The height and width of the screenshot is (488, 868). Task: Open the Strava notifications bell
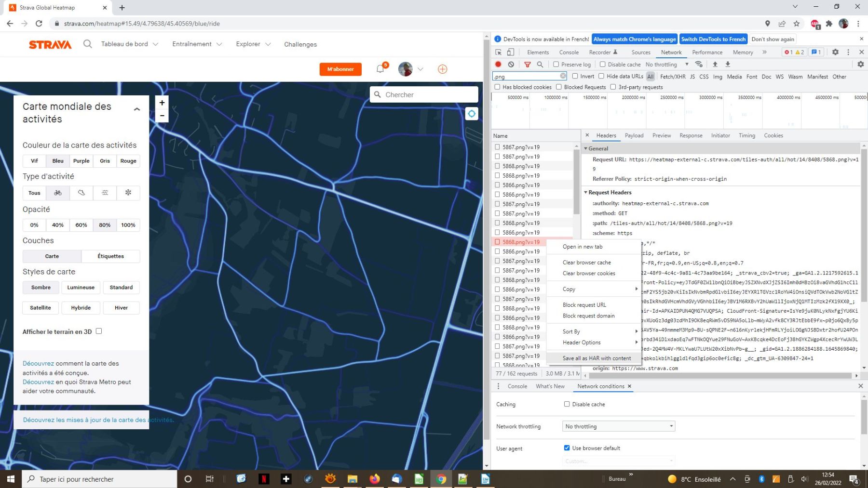point(380,69)
